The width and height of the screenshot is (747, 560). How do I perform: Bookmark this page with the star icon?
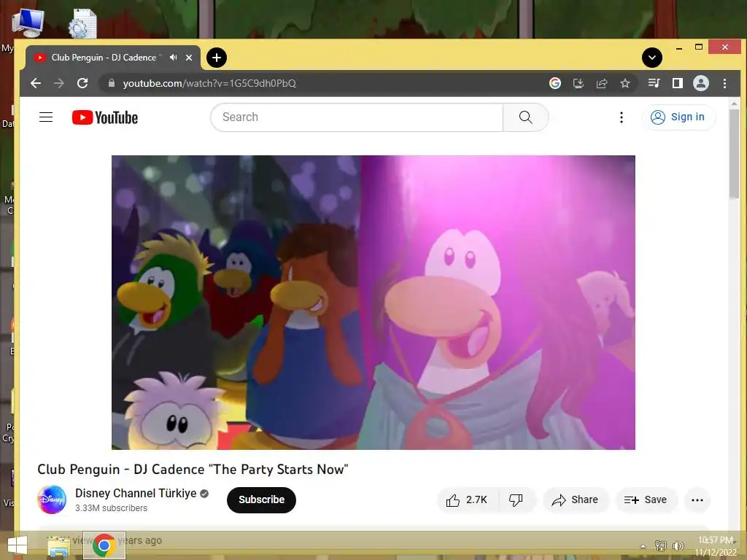coord(625,83)
